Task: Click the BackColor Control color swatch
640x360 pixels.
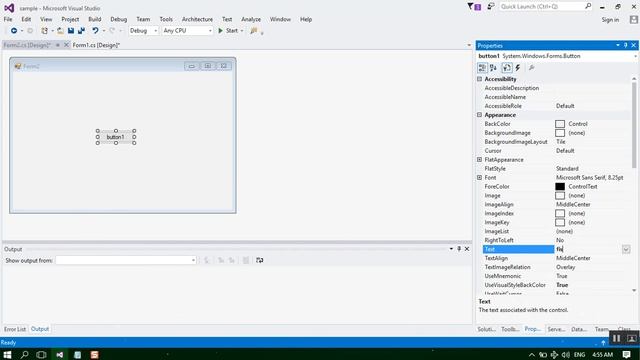Action: 560,124
